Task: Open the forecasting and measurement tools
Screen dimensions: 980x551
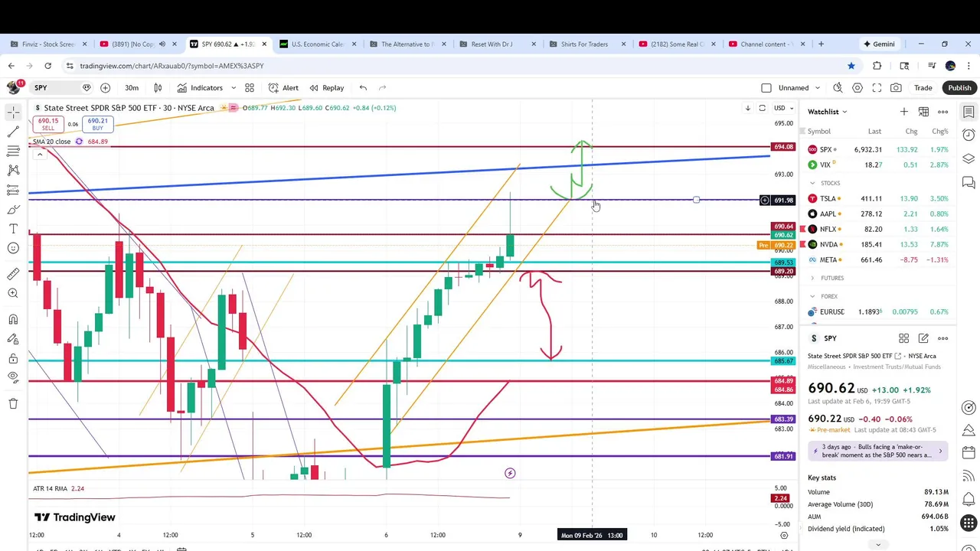Action: pos(13,190)
